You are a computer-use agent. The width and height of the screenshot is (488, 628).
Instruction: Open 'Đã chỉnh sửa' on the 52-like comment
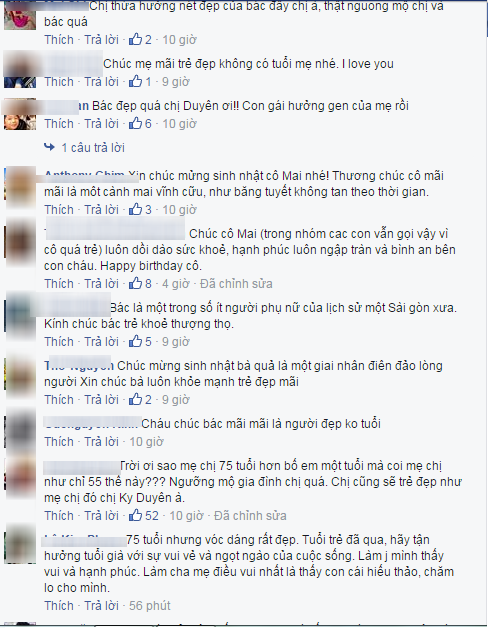pyautogui.click(x=250, y=515)
